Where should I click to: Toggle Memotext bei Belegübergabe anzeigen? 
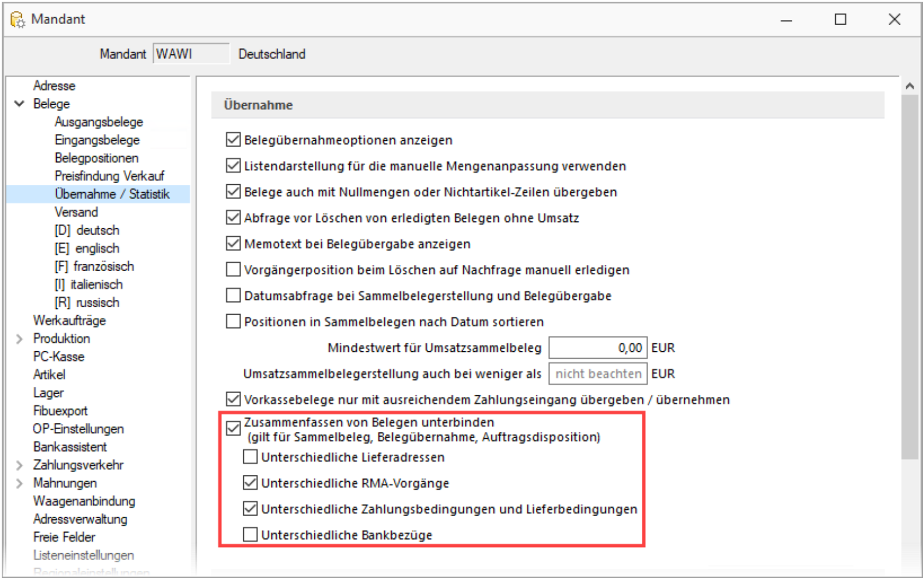pyautogui.click(x=233, y=244)
